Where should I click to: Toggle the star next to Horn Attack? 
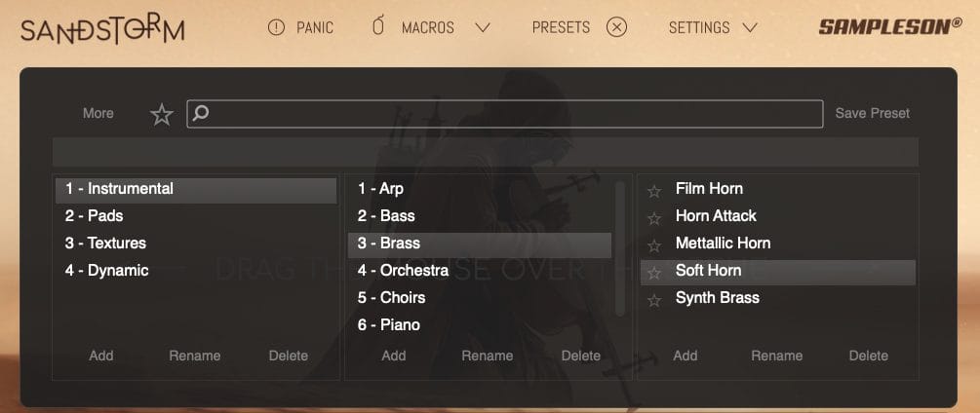654,218
